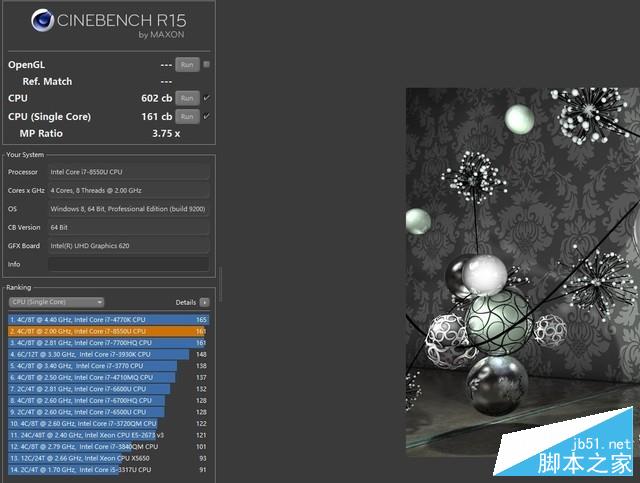Toggle the OpenGL test checkbox
The width and height of the screenshot is (640, 483).
(207, 64)
